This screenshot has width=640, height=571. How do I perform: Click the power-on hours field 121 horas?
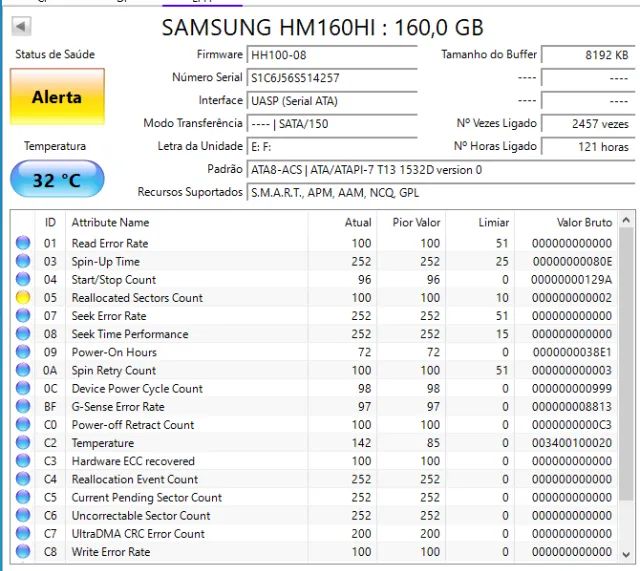588,147
